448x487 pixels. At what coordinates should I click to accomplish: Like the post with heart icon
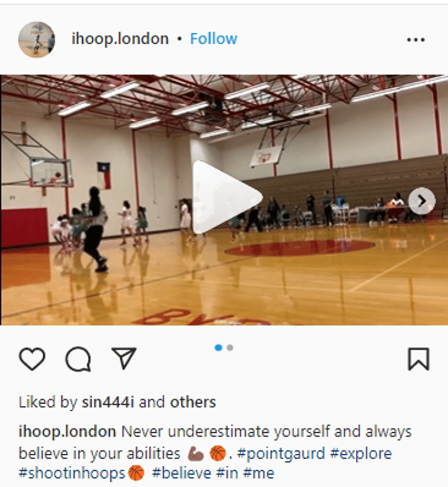[32, 359]
